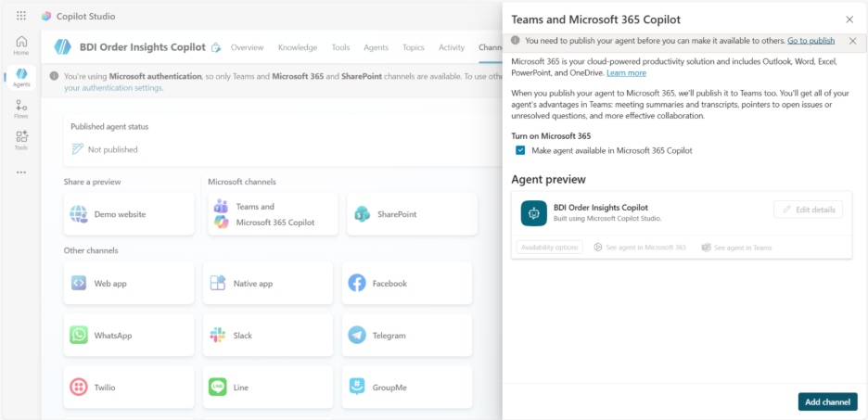Expand the sidebar more options ellipsis
Image resolution: width=868 pixels, height=420 pixels.
[x=20, y=172]
